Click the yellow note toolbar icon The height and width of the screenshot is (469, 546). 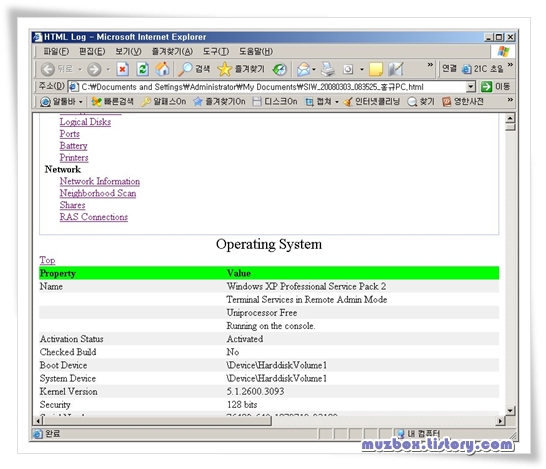tap(376, 69)
